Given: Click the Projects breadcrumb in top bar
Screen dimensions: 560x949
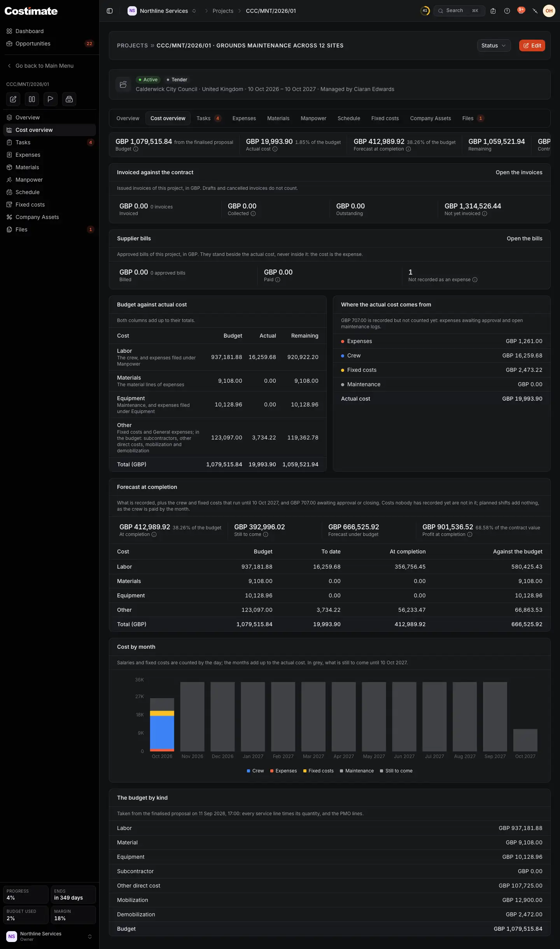Looking at the screenshot, I should pyautogui.click(x=223, y=11).
